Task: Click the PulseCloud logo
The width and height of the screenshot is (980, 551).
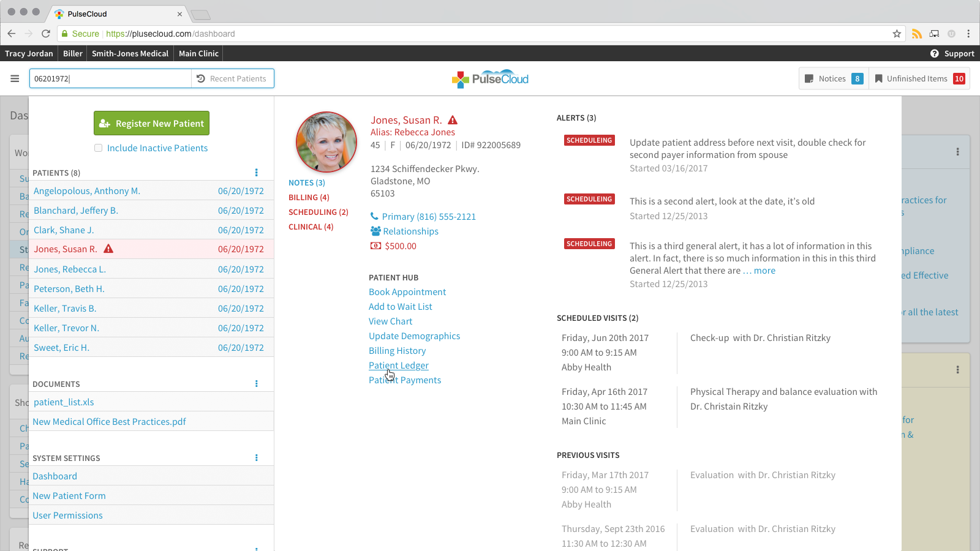Action: (490, 79)
